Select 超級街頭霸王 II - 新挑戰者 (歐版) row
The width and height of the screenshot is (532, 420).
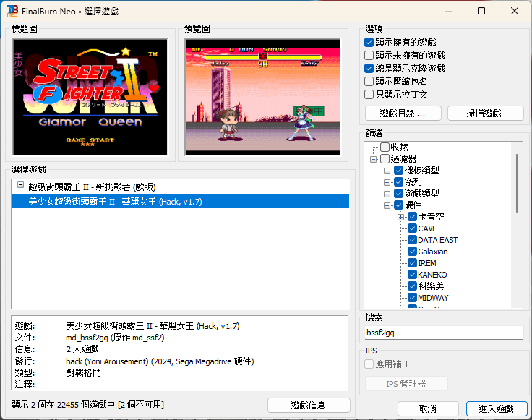(x=180, y=187)
